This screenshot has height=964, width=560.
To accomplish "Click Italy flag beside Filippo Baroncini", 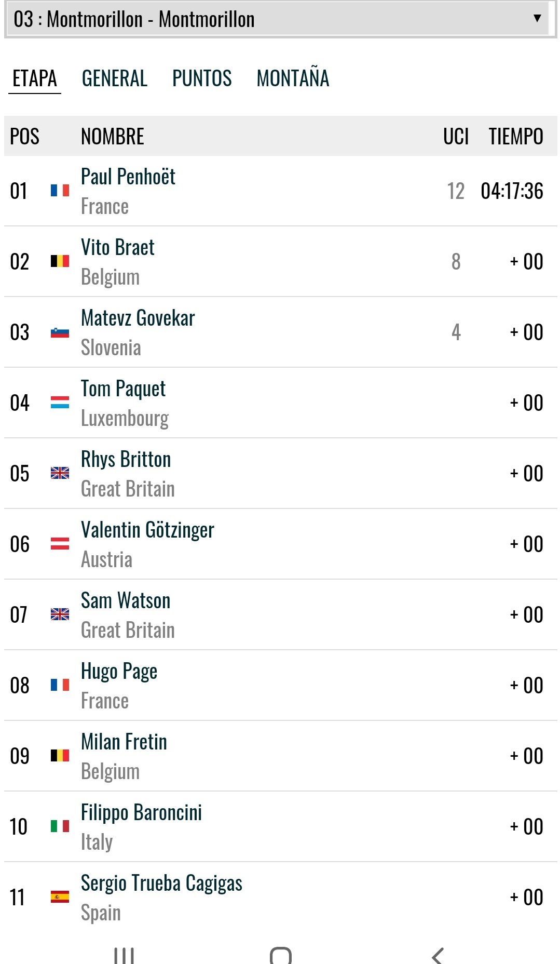I will pos(60,826).
